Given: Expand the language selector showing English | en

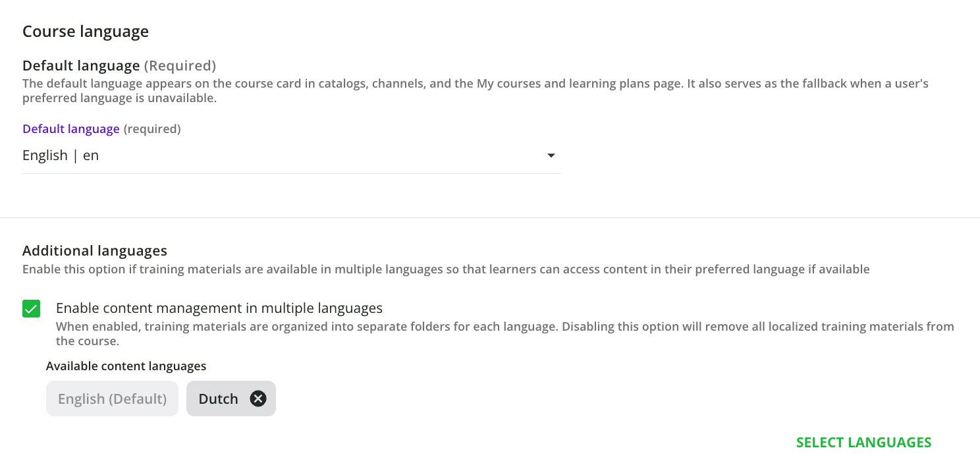Looking at the screenshot, I should 552,155.
